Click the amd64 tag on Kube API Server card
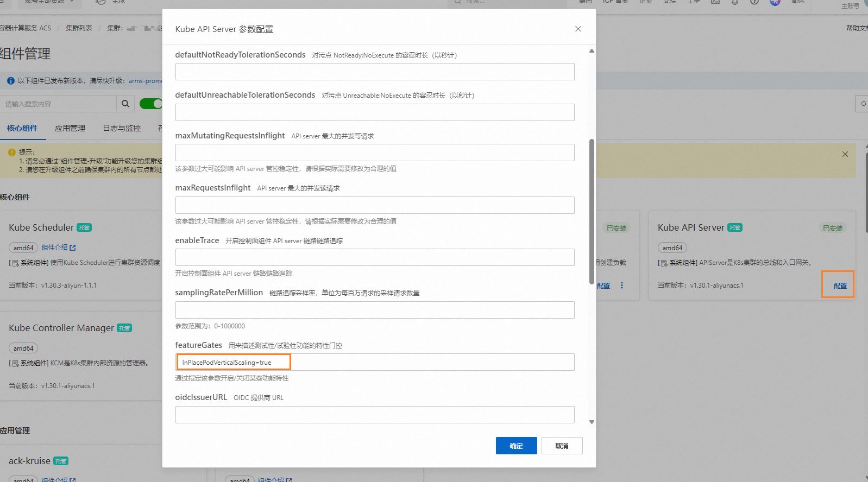Viewport: 868px width, 482px height. point(672,248)
